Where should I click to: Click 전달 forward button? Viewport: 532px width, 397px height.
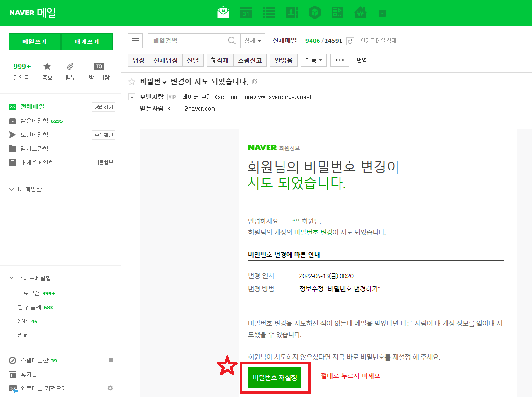(193, 60)
